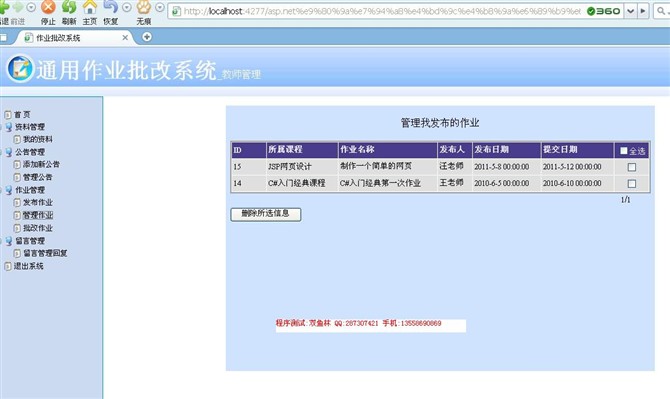Image resolution: width=670 pixels, height=399 pixels.
Task: Check the 全选 select-all checkbox
Action: 623,151
